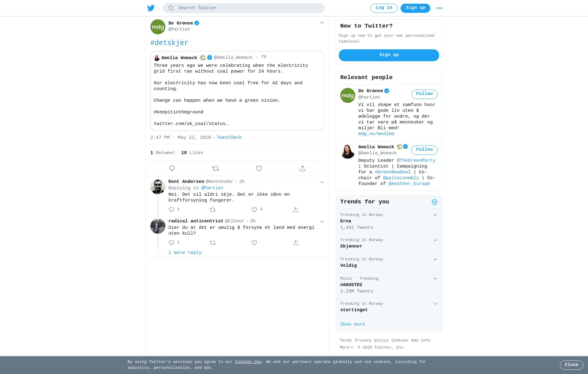The height and width of the screenshot is (374, 588).
Task: Open share options for main tweet
Action: pos(303,168)
